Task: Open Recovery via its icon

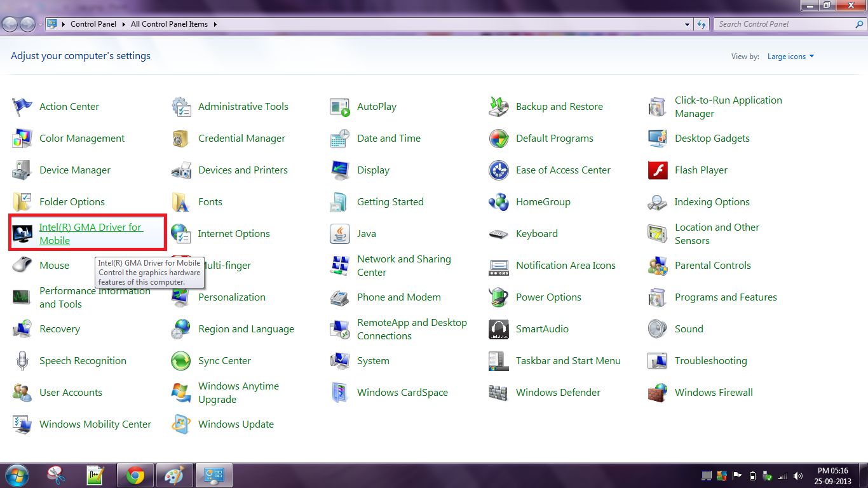Action: [22, 329]
